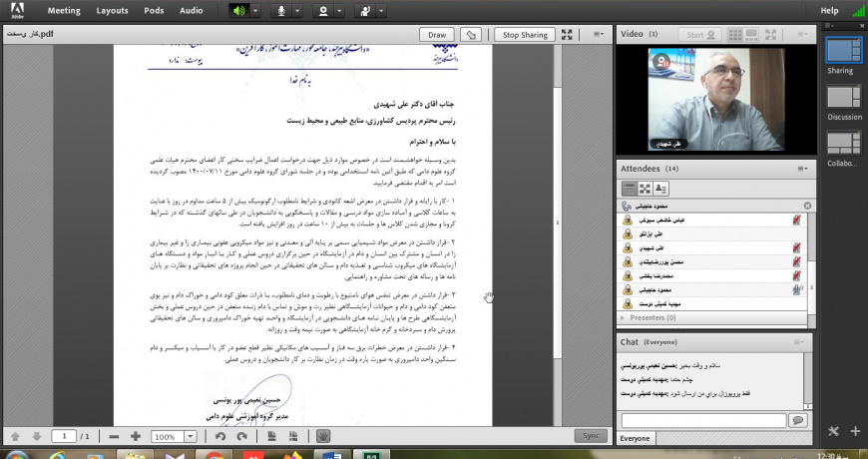Switch Video pod to filmstrip layout

coord(750,34)
